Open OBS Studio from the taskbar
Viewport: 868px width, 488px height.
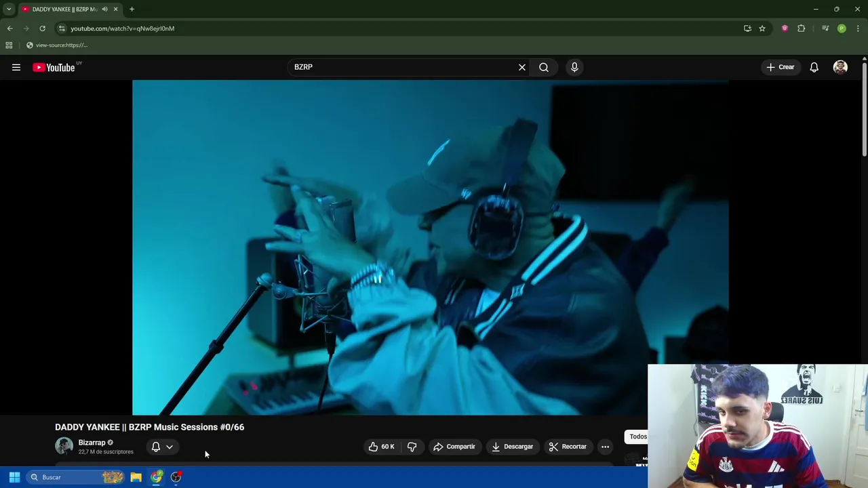[x=176, y=477]
